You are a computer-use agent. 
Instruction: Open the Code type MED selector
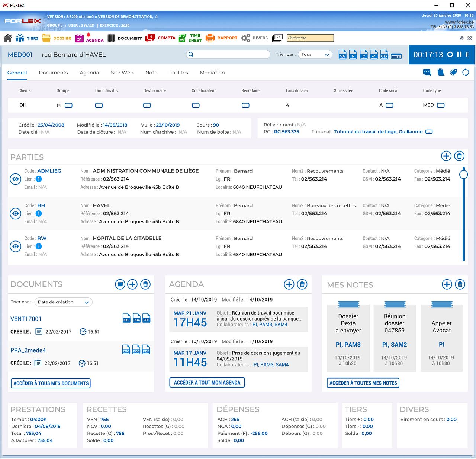tap(441, 105)
